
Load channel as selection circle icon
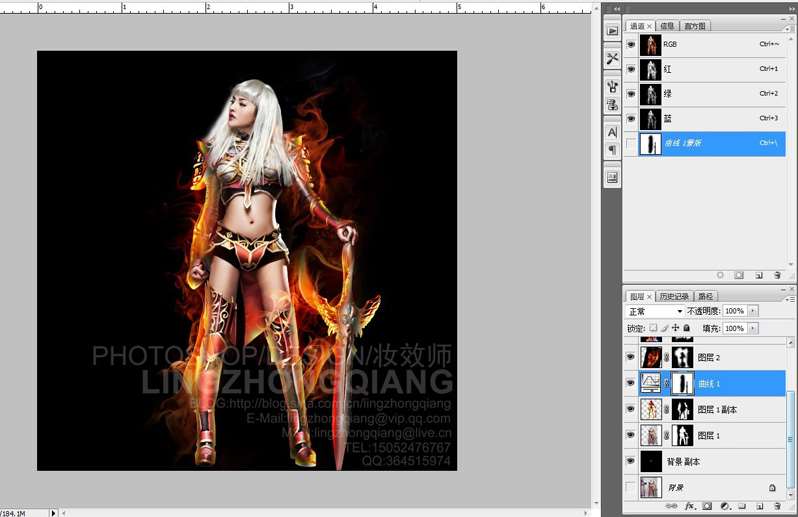coord(720,275)
